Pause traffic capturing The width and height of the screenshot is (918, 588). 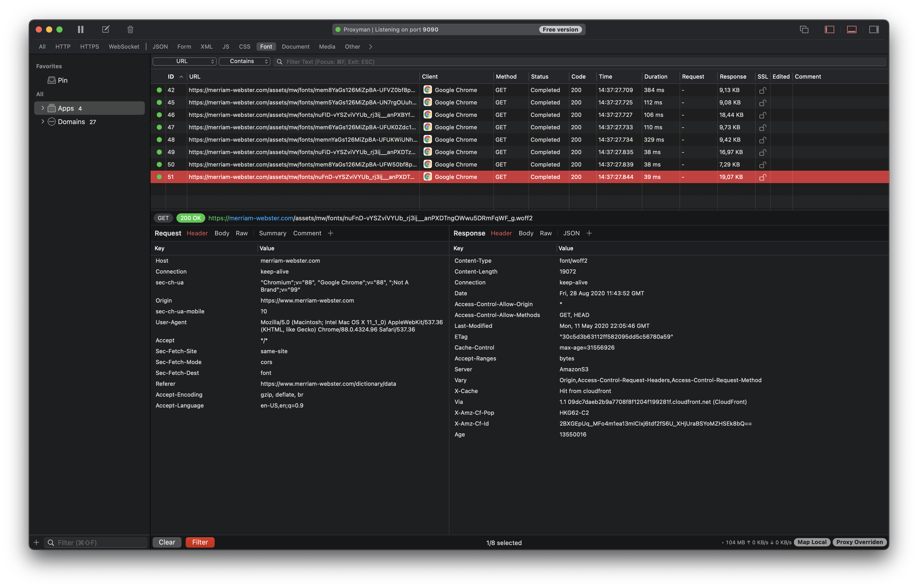point(80,29)
